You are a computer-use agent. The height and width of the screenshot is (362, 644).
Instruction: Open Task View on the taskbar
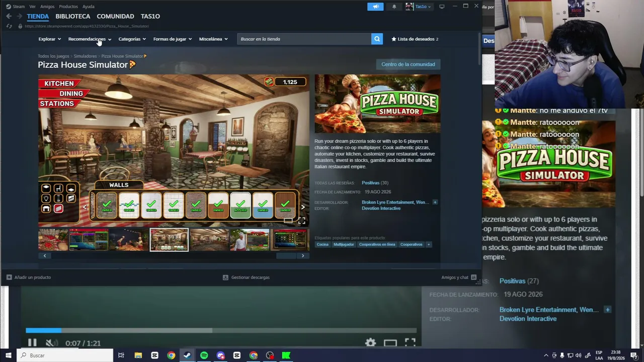pyautogui.click(x=121, y=355)
